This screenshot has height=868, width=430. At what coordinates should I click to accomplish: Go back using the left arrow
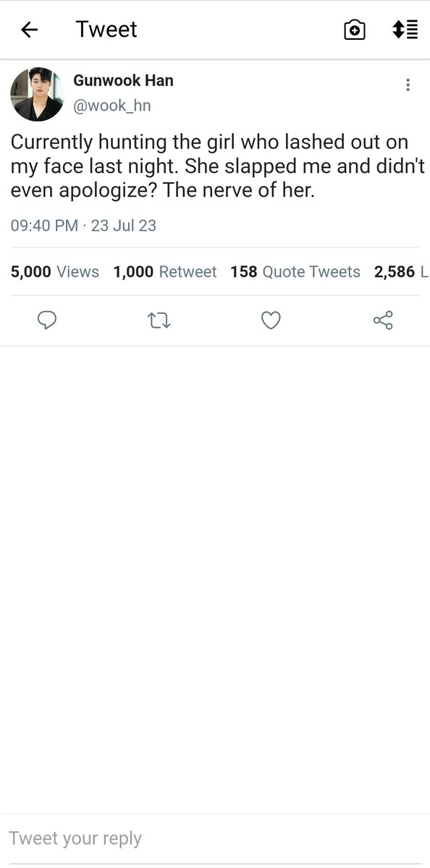point(29,30)
